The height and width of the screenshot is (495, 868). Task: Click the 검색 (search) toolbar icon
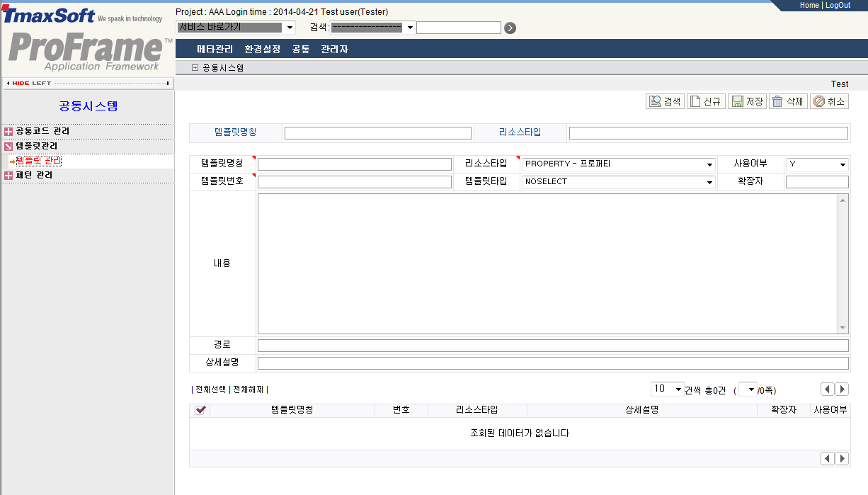tap(664, 101)
